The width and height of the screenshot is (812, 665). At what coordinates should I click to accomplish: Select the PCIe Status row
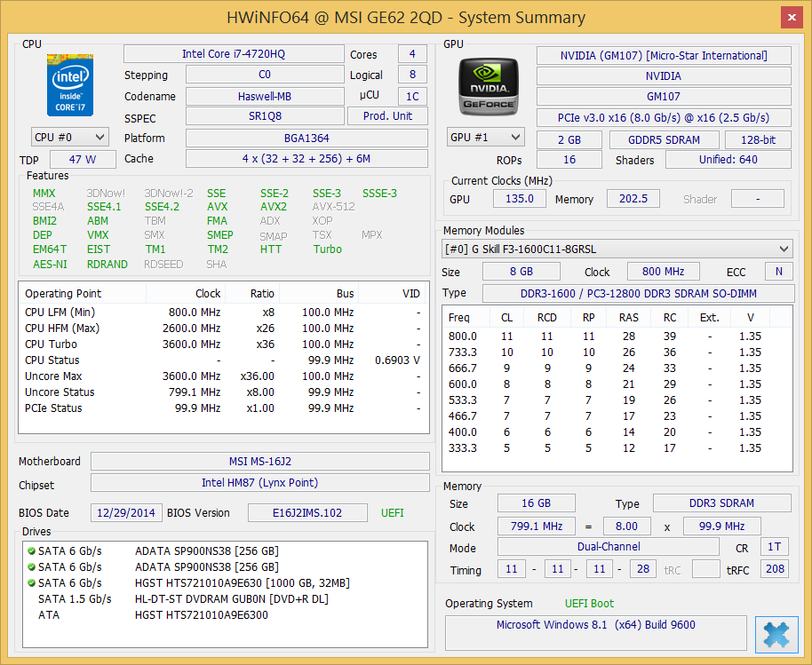(x=224, y=408)
